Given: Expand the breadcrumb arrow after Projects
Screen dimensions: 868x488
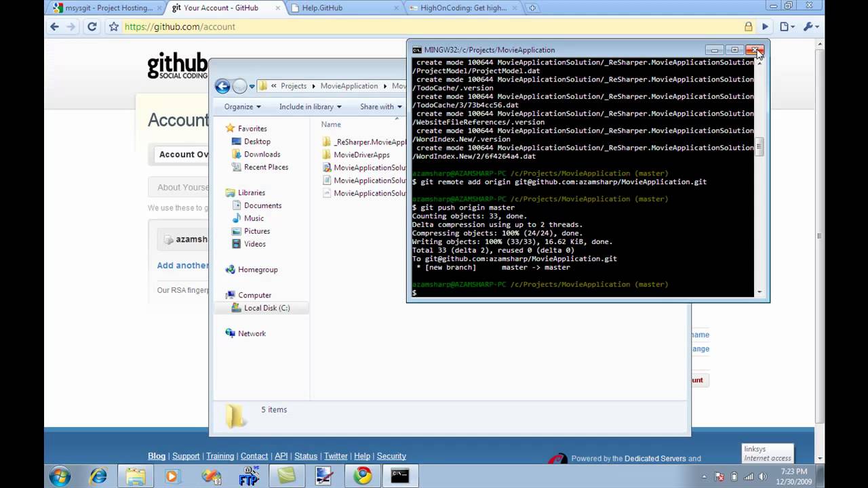Looking at the screenshot, I should coord(313,86).
